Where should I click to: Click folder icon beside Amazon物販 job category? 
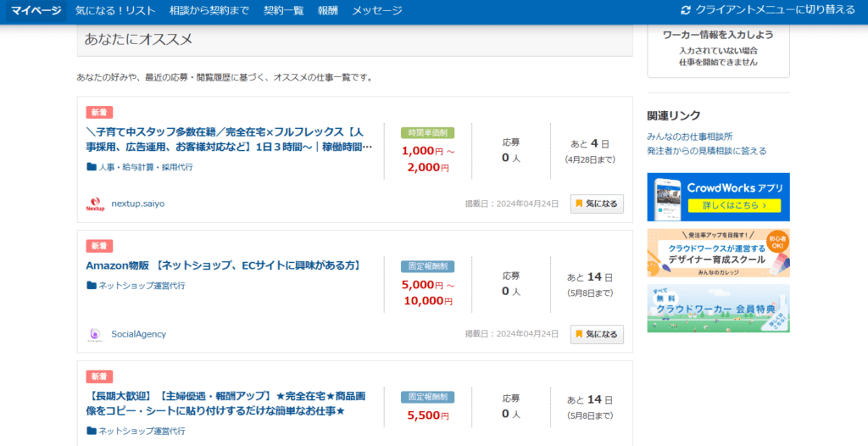pyautogui.click(x=92, y=286)
